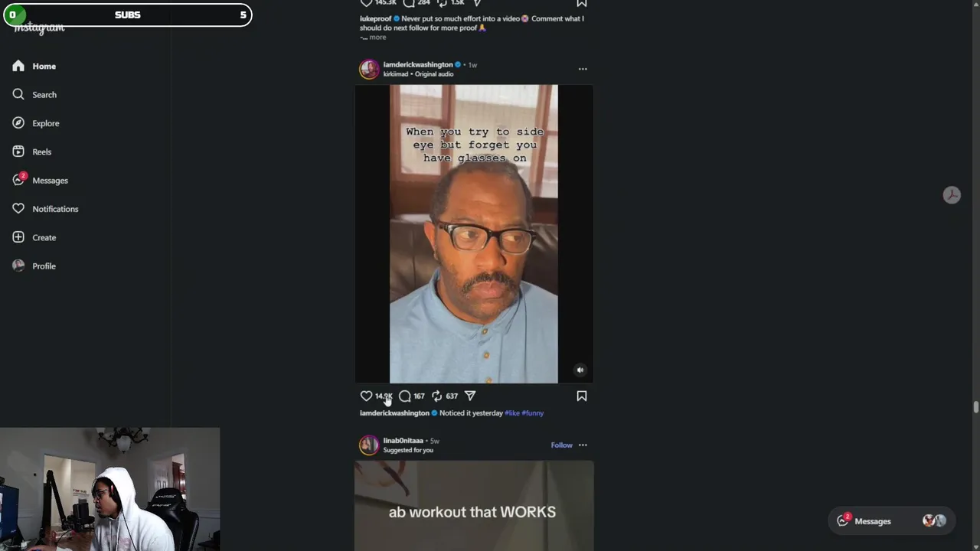
Task: Open the Explore compass icon
Action: coord(18,123)
